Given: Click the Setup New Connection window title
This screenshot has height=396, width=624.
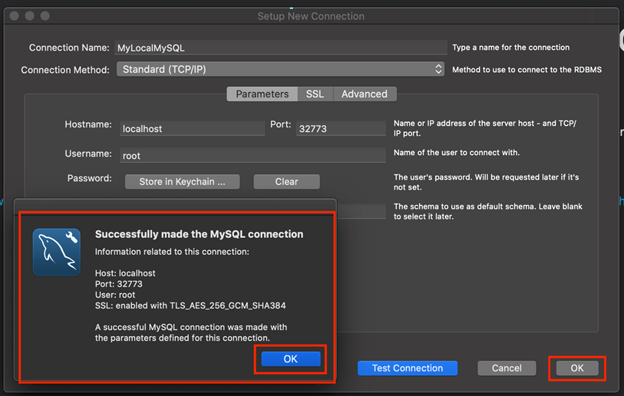Looking at the screenshot, I should pyautogui.click(x=311, y=16).
